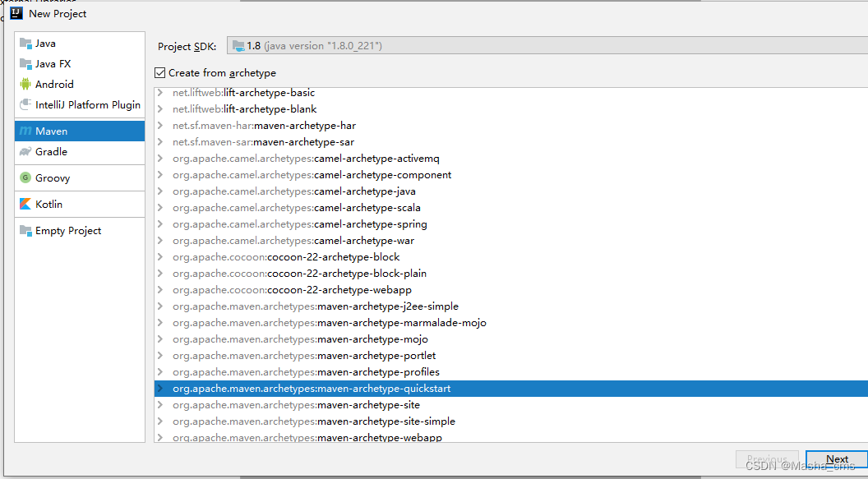
Task: Click the IntelliJ Platform Plugin icon
Action: [x=25, y=104]
